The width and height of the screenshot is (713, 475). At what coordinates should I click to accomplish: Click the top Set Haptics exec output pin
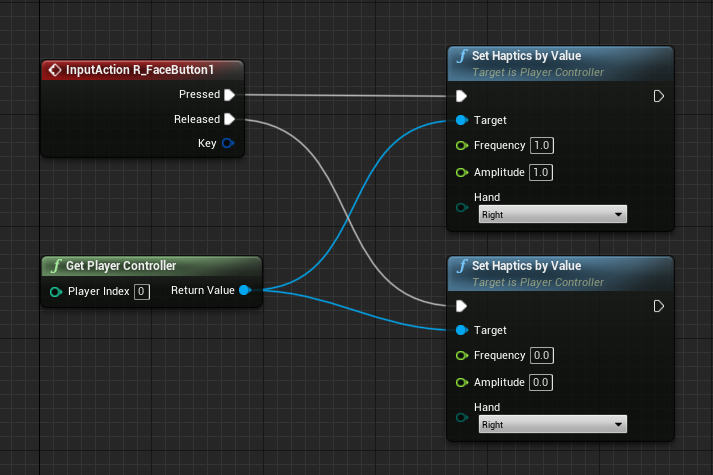[x=658, y=96]
